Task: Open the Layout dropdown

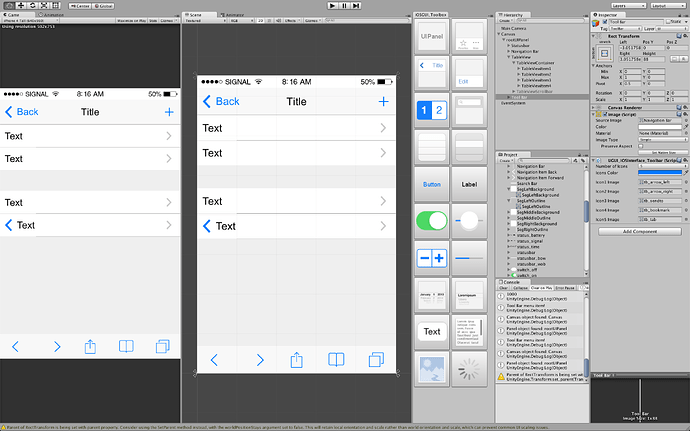Action: point(667,6)
